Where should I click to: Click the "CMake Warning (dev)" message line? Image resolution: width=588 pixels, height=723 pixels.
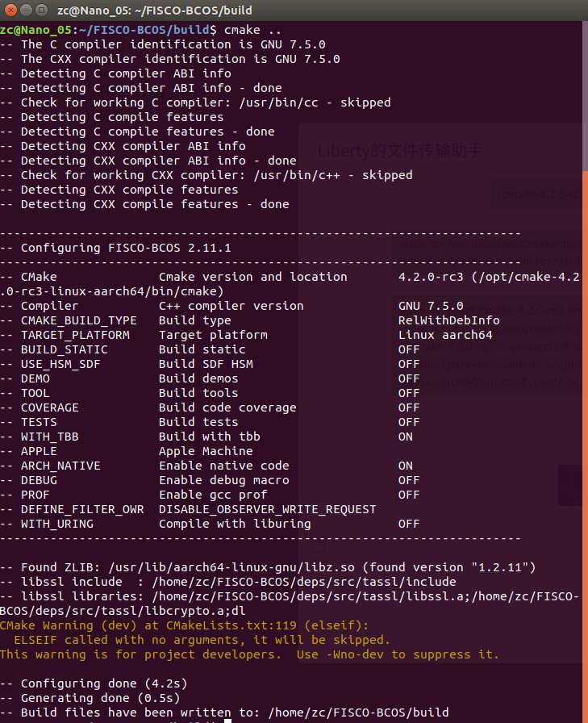pyautogui.click(x=185, y=625)
